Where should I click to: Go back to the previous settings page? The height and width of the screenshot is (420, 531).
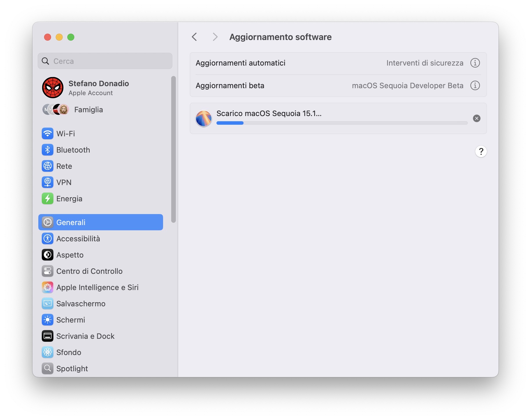(194, 37)
